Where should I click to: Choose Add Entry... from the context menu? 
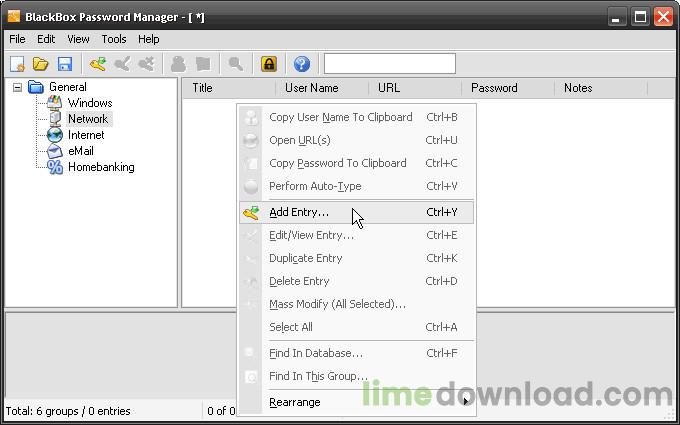pos(356,212)
